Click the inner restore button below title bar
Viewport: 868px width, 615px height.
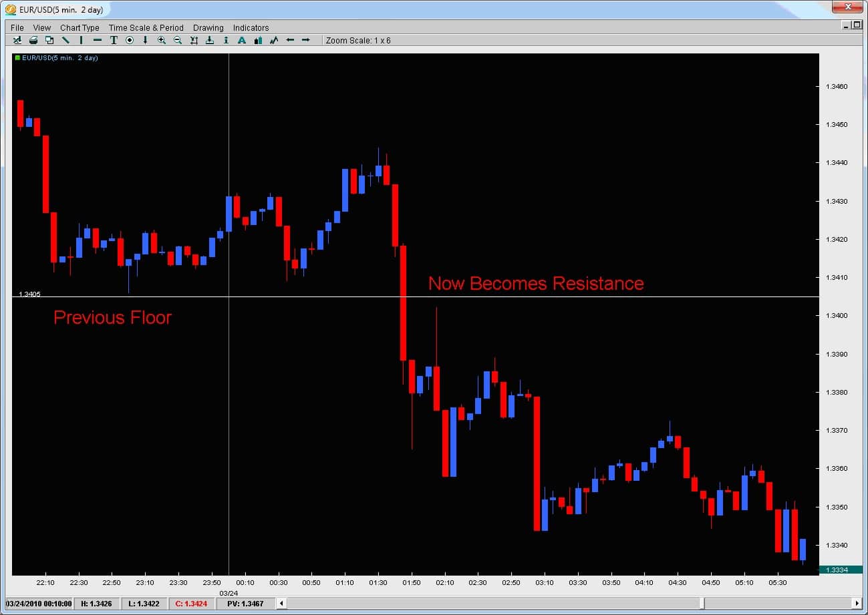tap(857, 25)
